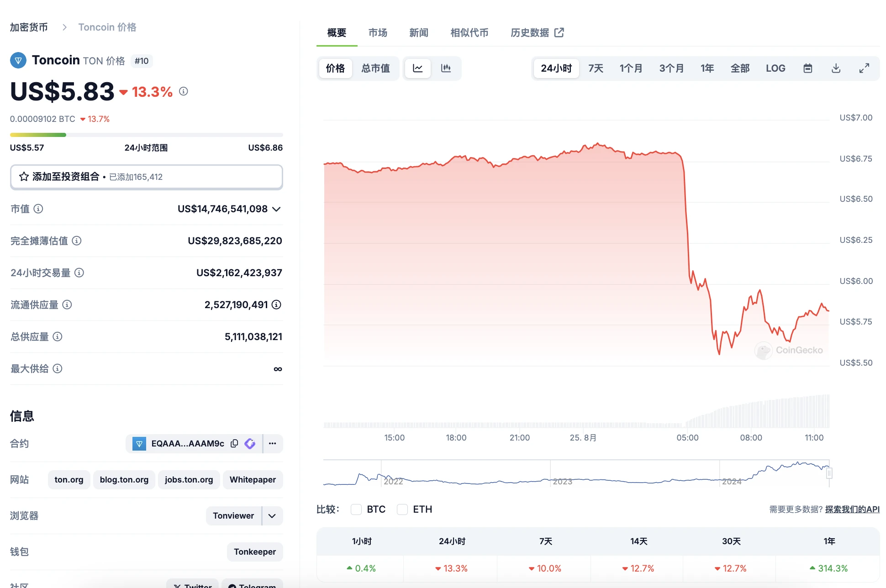
Task: Open the Tonviewer browser dropdown arrow
Action: click(272, 516)
